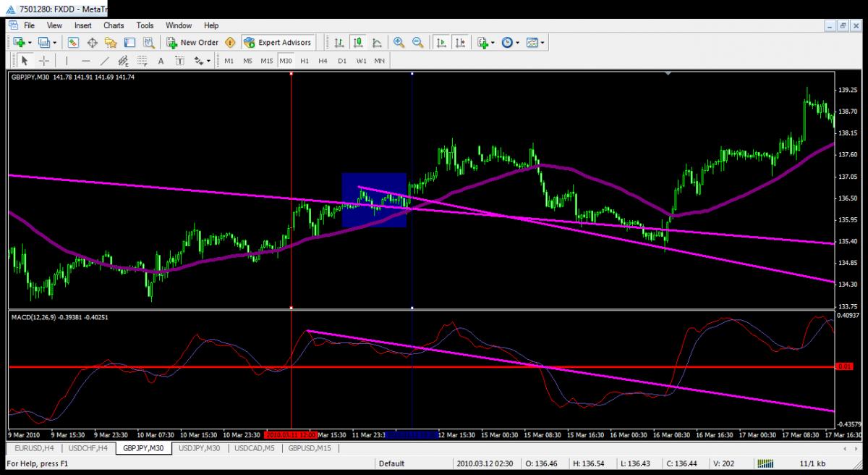Screen dimensions: 868x475
Task: Enable Expert Advisors auto trading
Action: 278,43
